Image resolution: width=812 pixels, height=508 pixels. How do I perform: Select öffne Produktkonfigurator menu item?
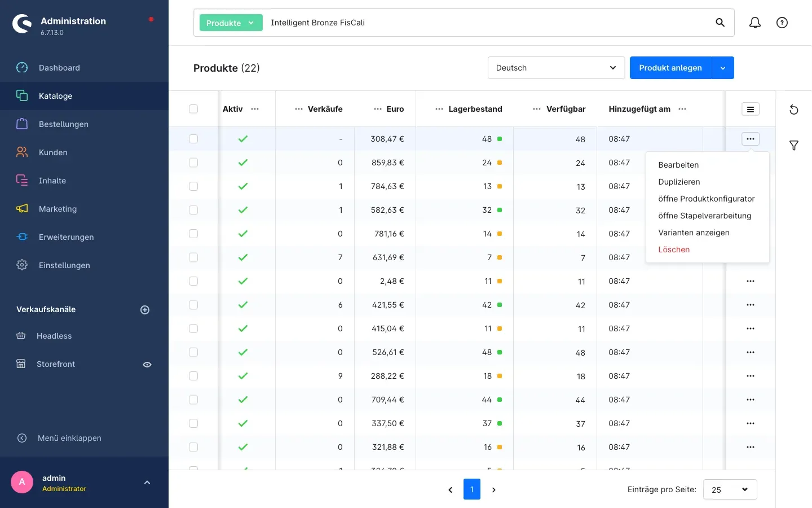[707, 199]
